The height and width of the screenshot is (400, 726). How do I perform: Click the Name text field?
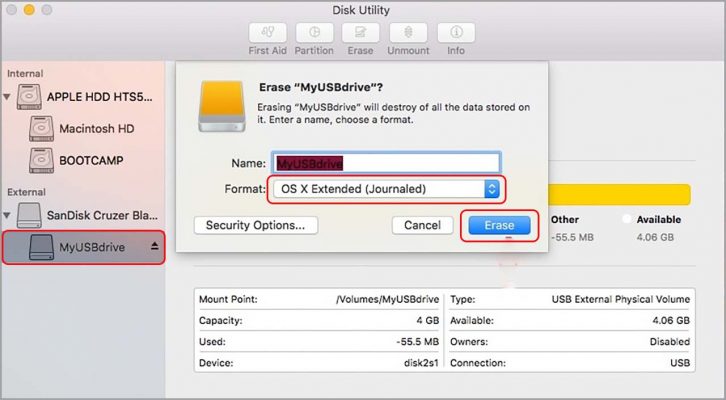[386, 163]
